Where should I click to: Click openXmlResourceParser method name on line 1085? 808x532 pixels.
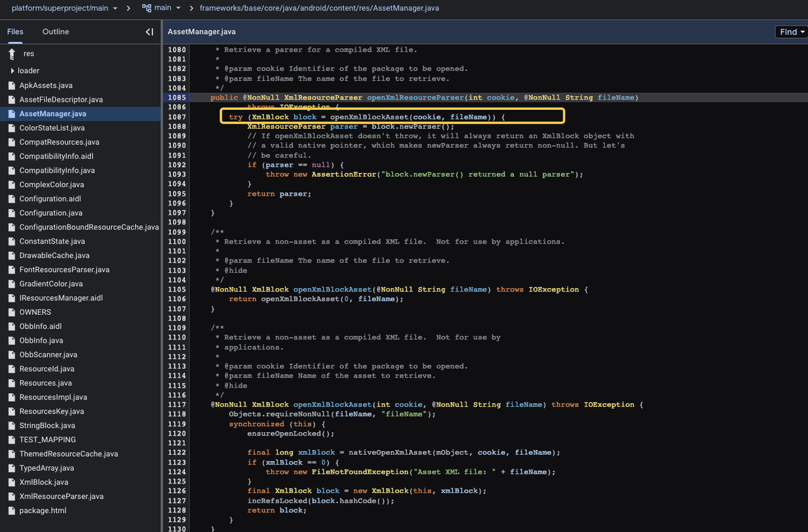coord(415,98)
